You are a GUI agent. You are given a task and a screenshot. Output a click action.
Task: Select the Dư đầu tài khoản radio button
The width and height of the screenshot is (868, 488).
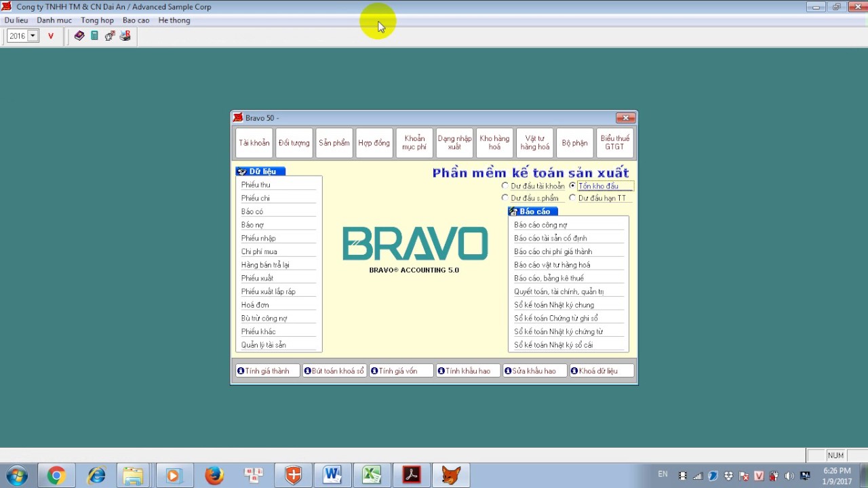505,186
